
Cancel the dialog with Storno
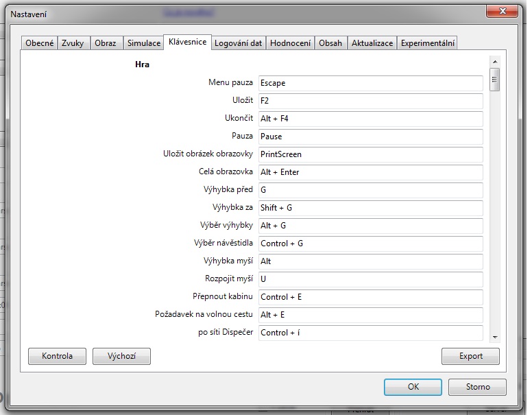pyautogui.click(x=477, y=387)
